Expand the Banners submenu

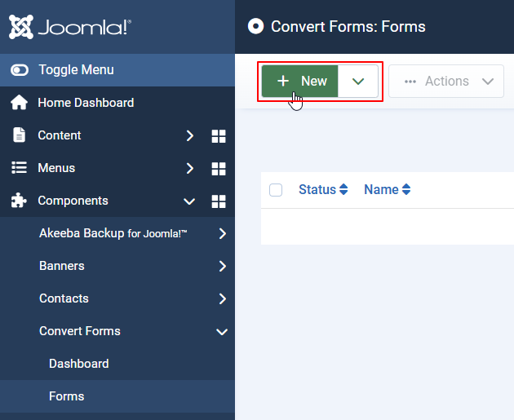click(x=223, y=266)
